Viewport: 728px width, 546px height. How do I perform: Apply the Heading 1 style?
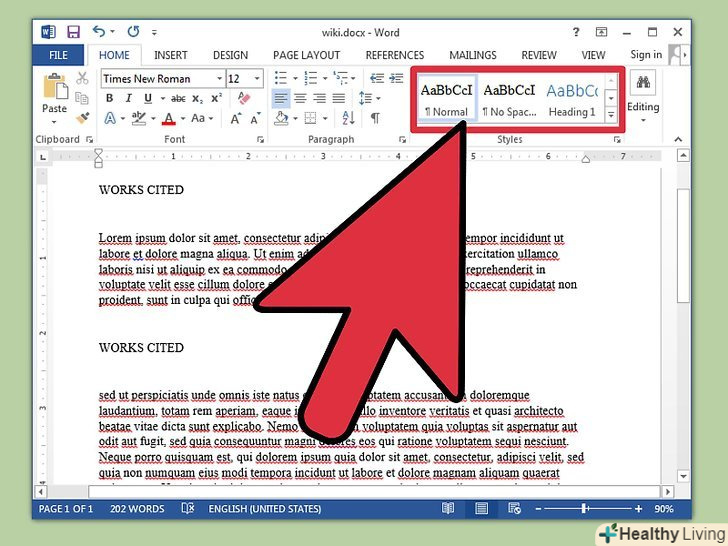pyautogui.click(x=572, y=99)
